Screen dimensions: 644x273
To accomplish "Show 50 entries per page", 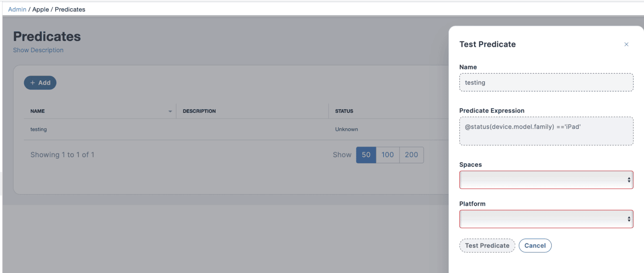I will coord(366,155).
